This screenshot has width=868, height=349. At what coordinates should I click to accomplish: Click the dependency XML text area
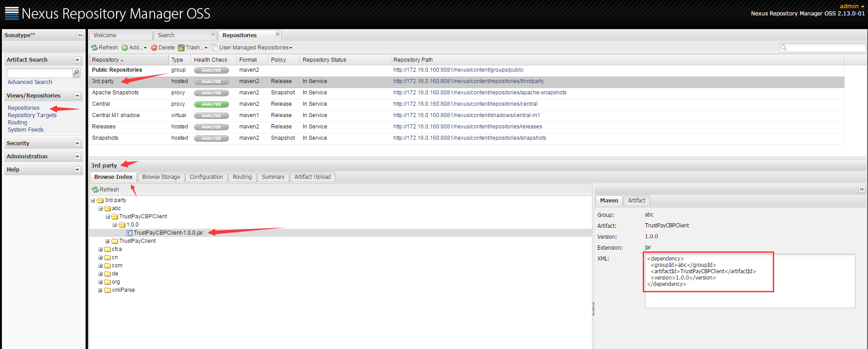coord(750,280)
